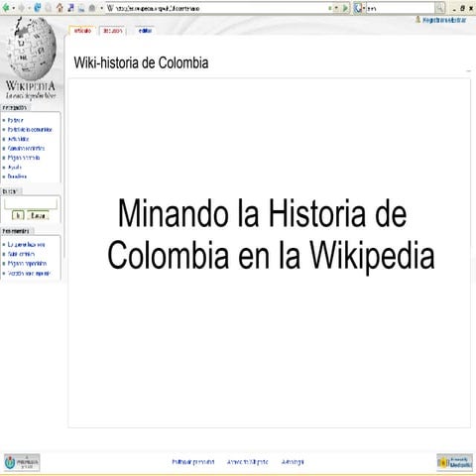476x476 pixels.
Task: Click the user icon beside Registrarse/Entrar
Action: pos(417,20)
